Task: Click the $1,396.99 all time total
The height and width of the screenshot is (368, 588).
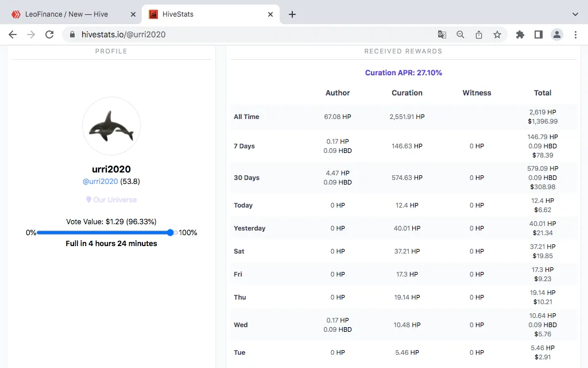Action: (x=543, y=121)
